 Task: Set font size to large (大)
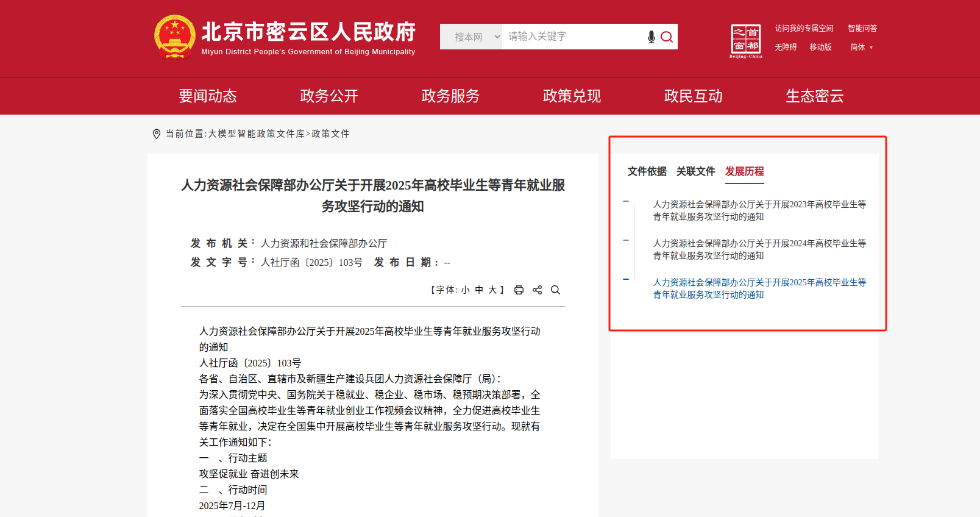[492, 290]
